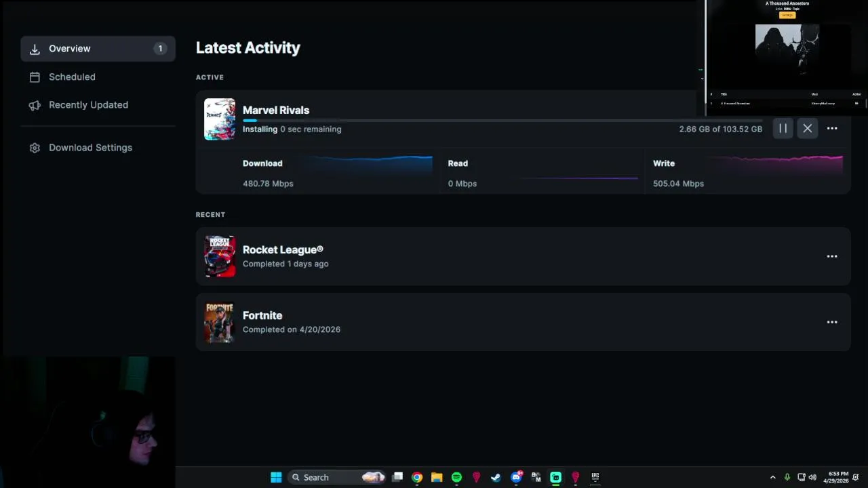Viewport: 868px width, 488px height.
Task: Click the 0 sec remaining text
Action: pos(311,129)
